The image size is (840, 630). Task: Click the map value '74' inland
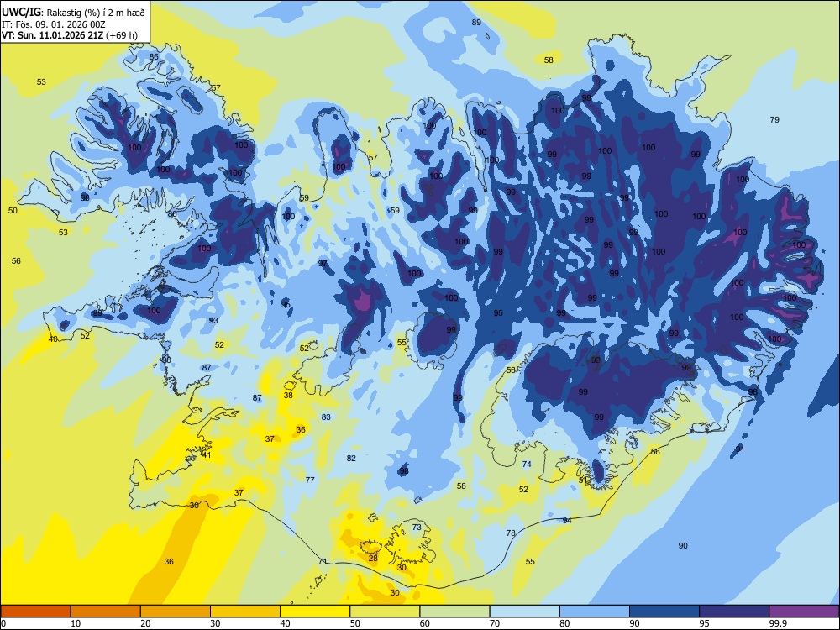point(527,464)
